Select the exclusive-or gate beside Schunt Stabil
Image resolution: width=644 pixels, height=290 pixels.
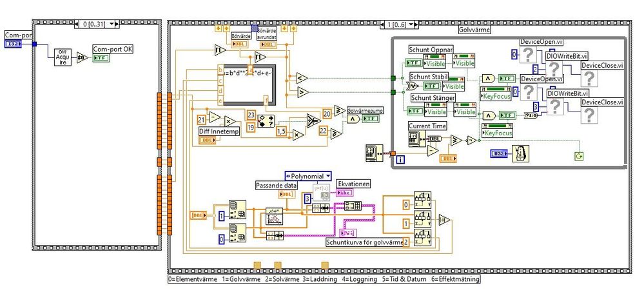(413, 86)
